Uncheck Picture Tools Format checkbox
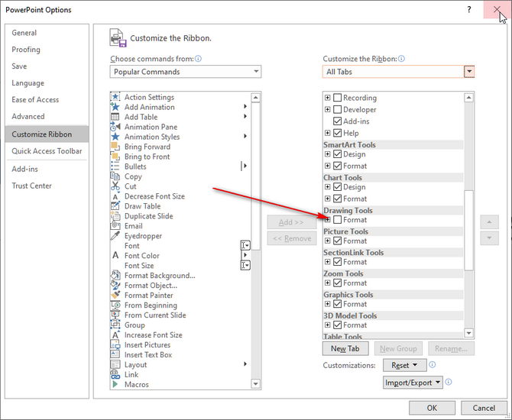This screenshot has height=420, width=512. [337, 241]
